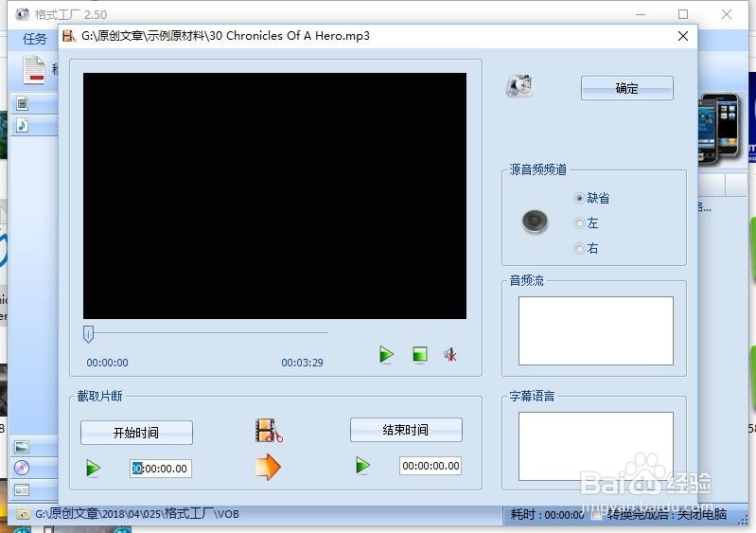
Task: Open the picture category icon in main sidebar
Action: point(22,447)
